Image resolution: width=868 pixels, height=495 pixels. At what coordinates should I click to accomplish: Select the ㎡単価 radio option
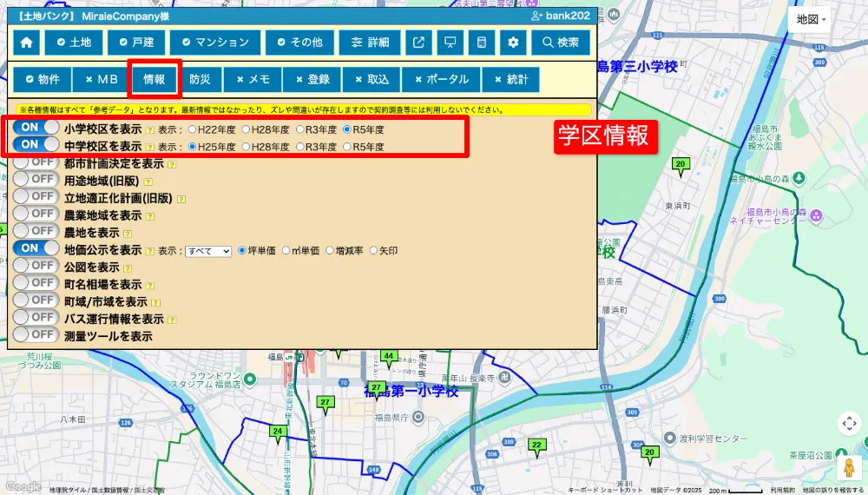click(286, 250)
